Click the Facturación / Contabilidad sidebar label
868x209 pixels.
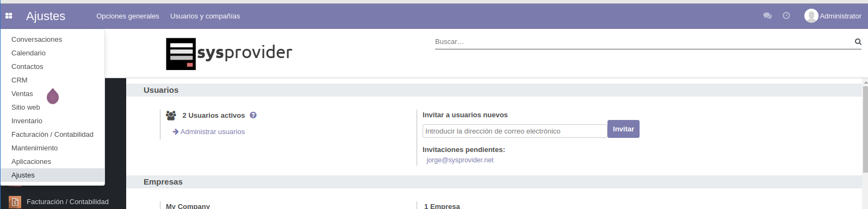[67, 202]
